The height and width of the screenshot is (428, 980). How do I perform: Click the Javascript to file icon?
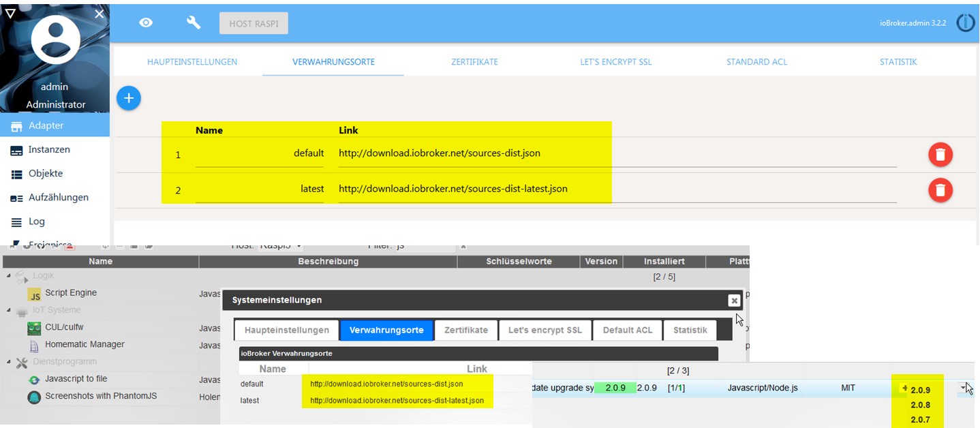(x=34, y=380)
